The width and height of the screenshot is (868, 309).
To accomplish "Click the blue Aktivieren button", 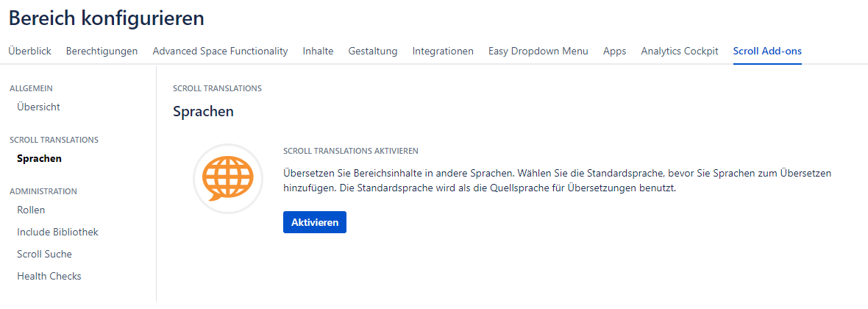I will 314,222.
